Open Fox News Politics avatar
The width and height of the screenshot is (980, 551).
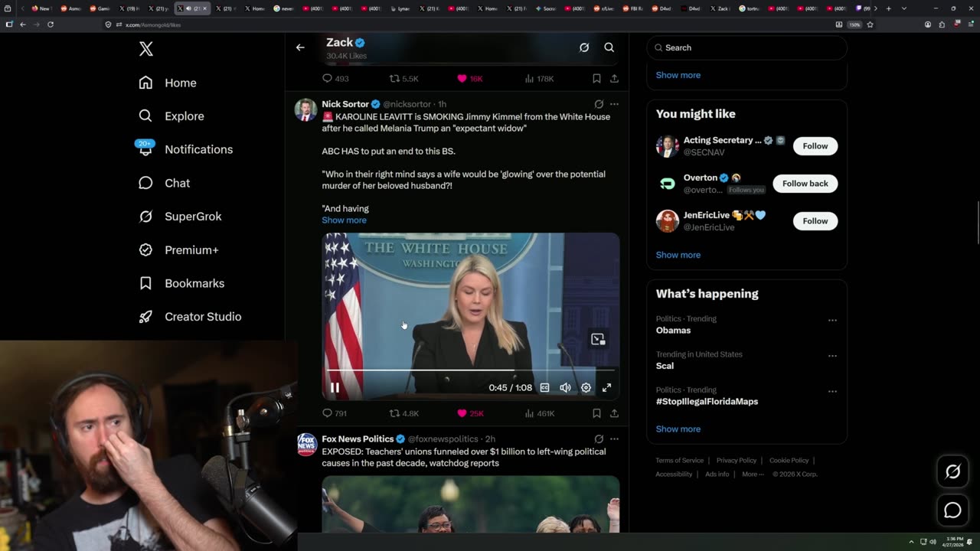306,445
